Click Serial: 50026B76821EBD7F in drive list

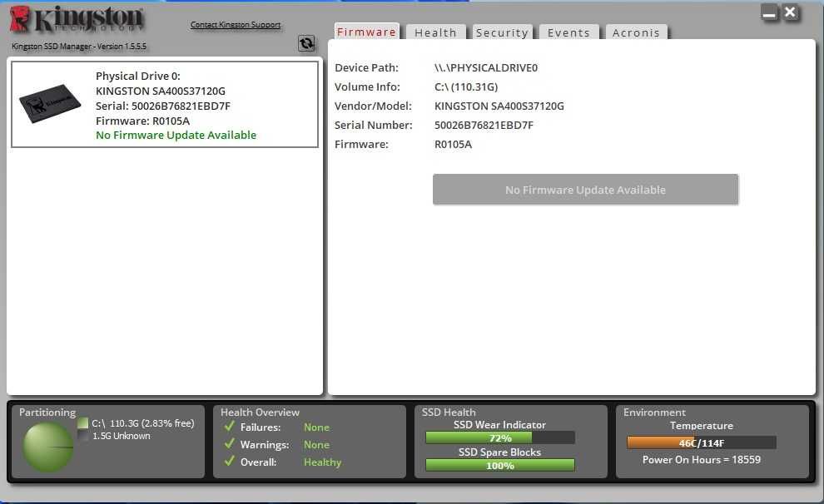(163, 106)
